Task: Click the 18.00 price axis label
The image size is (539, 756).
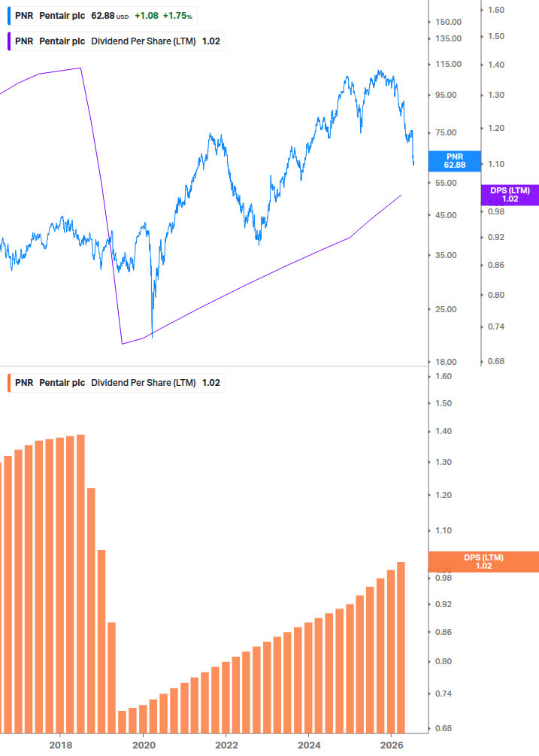Action: pyautogui.click(x=446, y=362)
